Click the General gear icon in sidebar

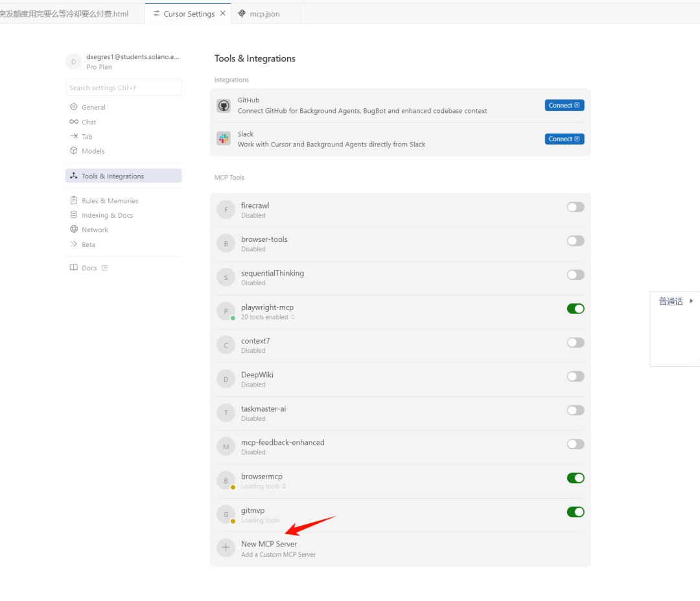[74, 107]
